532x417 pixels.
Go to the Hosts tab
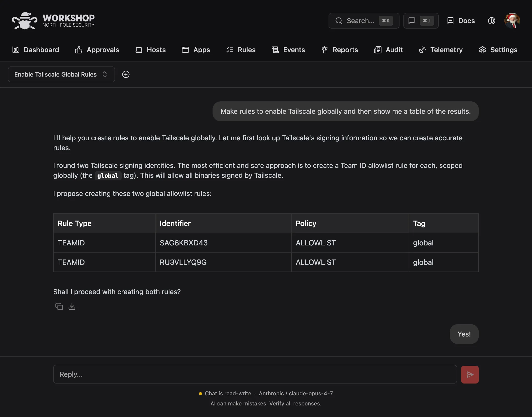150,50
